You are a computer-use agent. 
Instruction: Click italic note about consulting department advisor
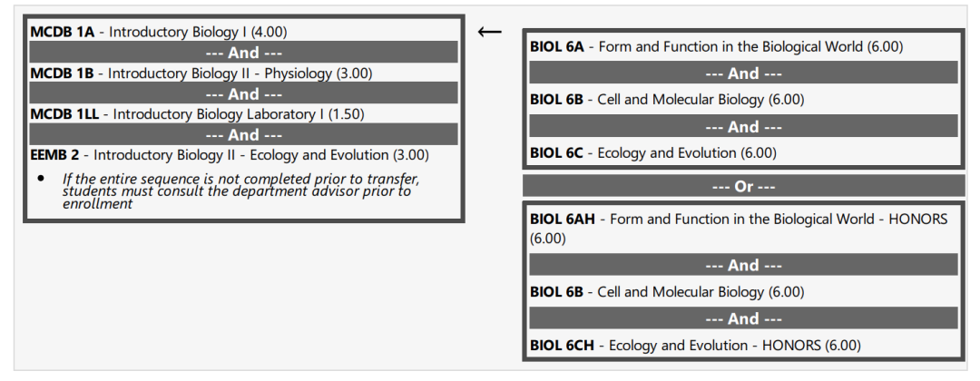pos(240,191)
